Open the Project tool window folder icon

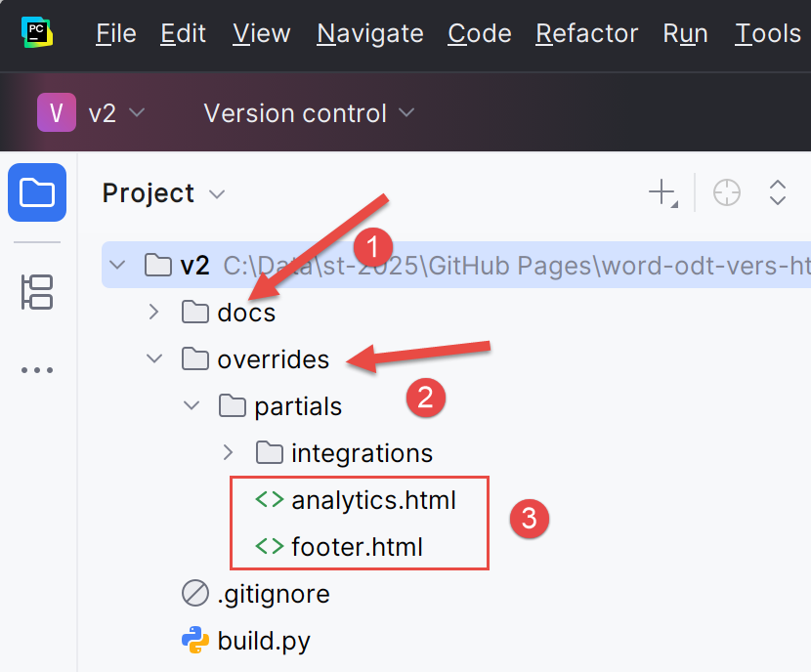(37, 192)
